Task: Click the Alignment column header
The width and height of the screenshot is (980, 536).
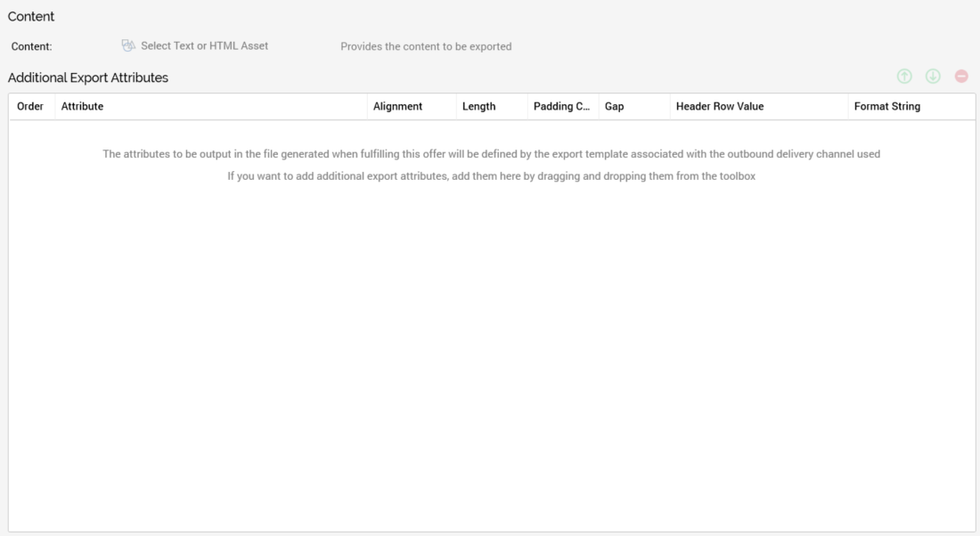Action: pyautogui.click(x=397, y=106)
